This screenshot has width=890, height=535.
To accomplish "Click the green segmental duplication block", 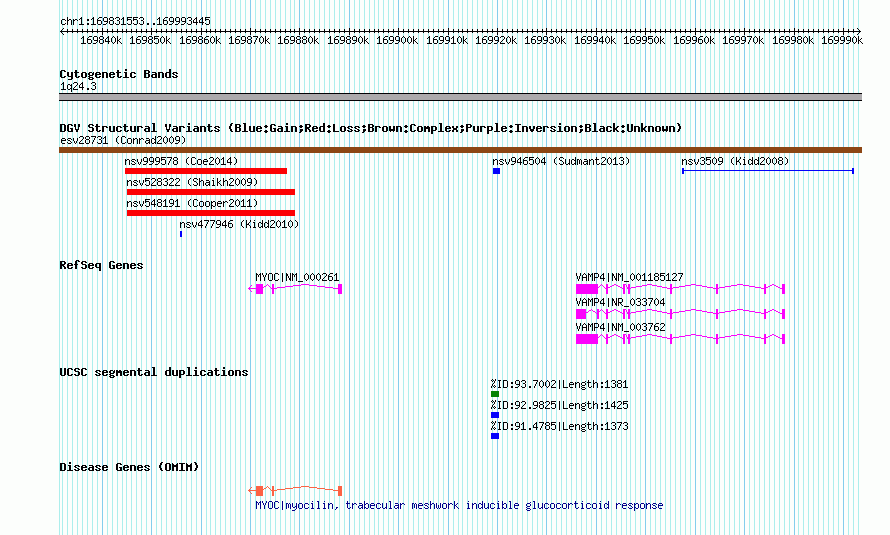I will (495, 394).
